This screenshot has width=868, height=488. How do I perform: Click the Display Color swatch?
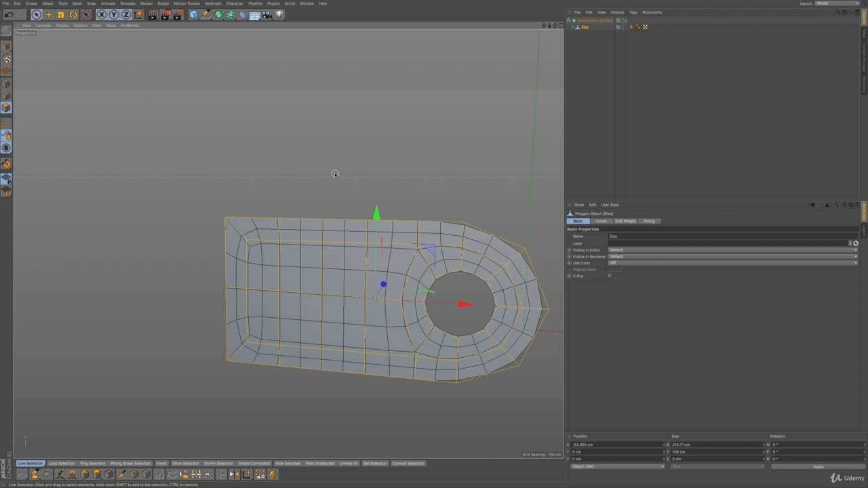(614, 270)
